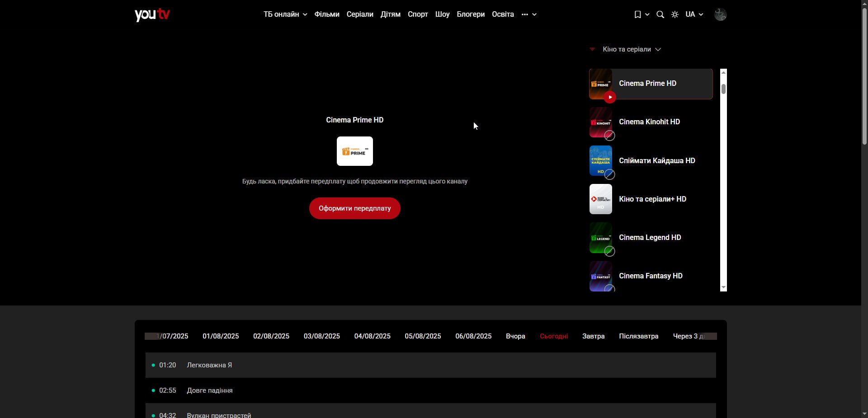Open the Блогери menu item
The height and width of the screenshot is (418, 868).
471,14
